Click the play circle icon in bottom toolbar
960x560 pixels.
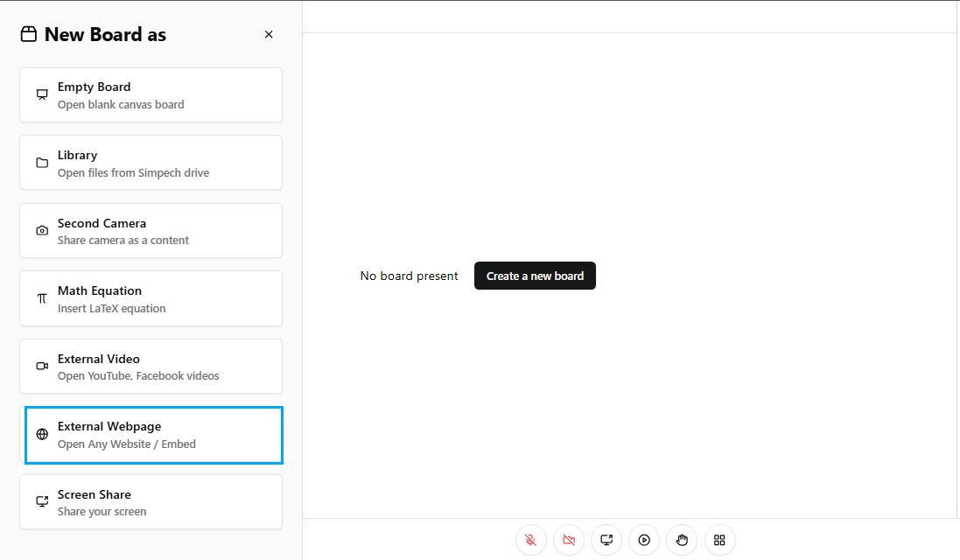644,540
